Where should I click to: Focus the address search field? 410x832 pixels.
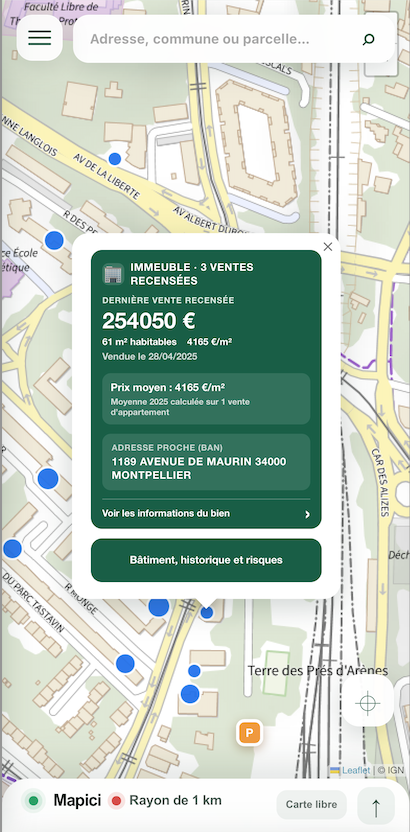click(223, 39)
